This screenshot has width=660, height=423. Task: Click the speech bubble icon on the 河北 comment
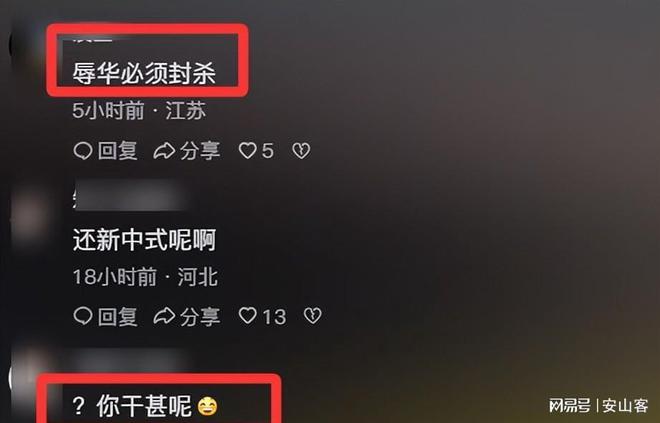[x=83, y=316]
